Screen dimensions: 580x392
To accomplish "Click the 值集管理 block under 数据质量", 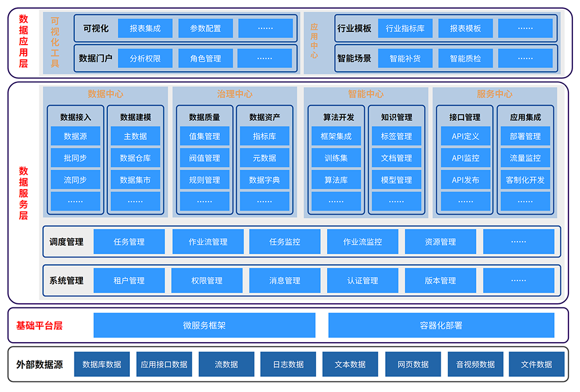I will point(204,136).
